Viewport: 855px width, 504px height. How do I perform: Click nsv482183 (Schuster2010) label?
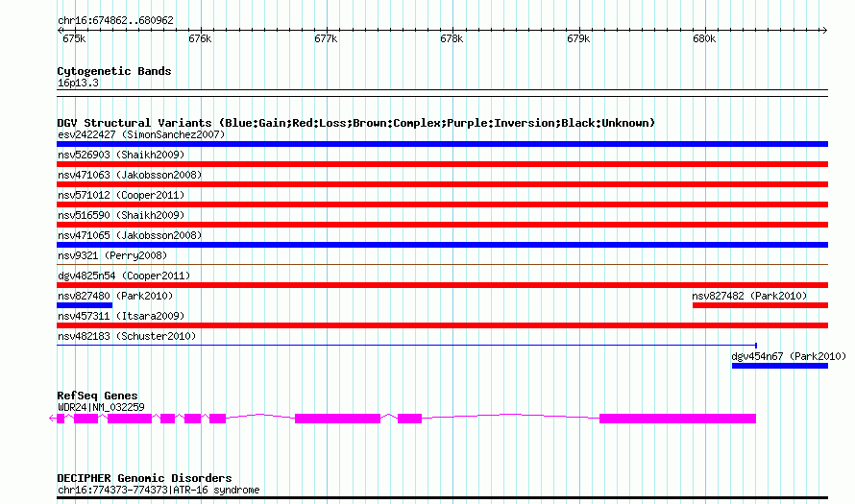pyautogui.click(x=127, y=336)
